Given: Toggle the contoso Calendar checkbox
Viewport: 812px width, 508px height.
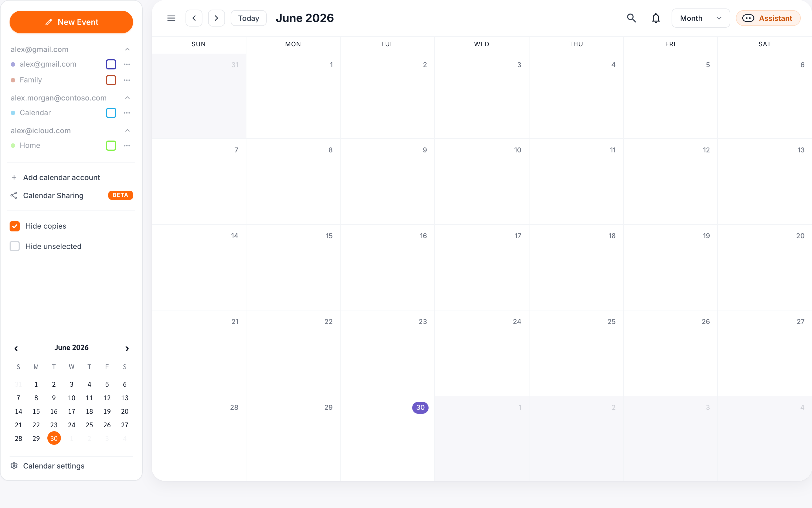Looking at the screenshot, I should click(111, 113).
